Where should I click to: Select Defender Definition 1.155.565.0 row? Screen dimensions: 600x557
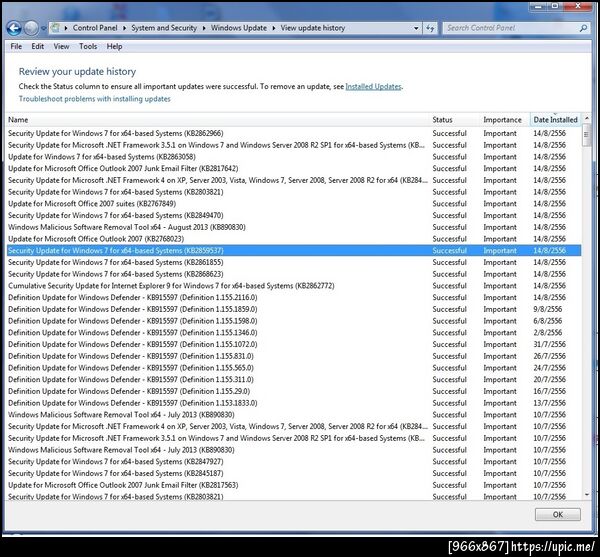[294, 368]
